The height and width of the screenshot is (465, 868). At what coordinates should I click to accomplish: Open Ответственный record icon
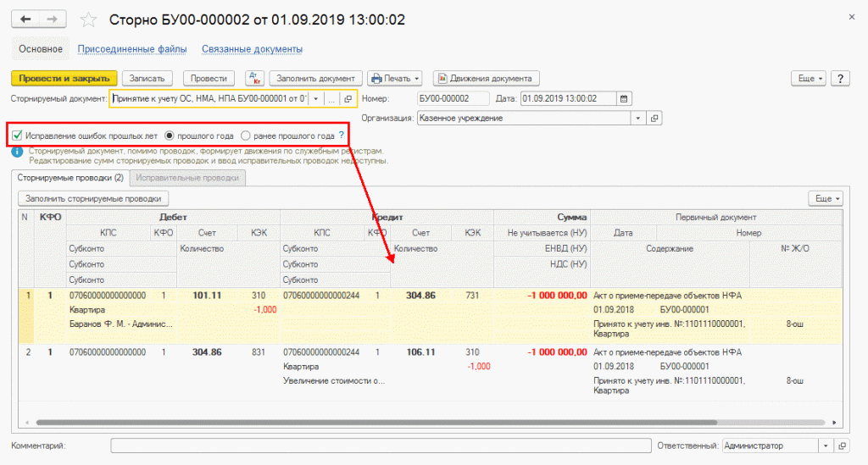[x=842, y=446]
